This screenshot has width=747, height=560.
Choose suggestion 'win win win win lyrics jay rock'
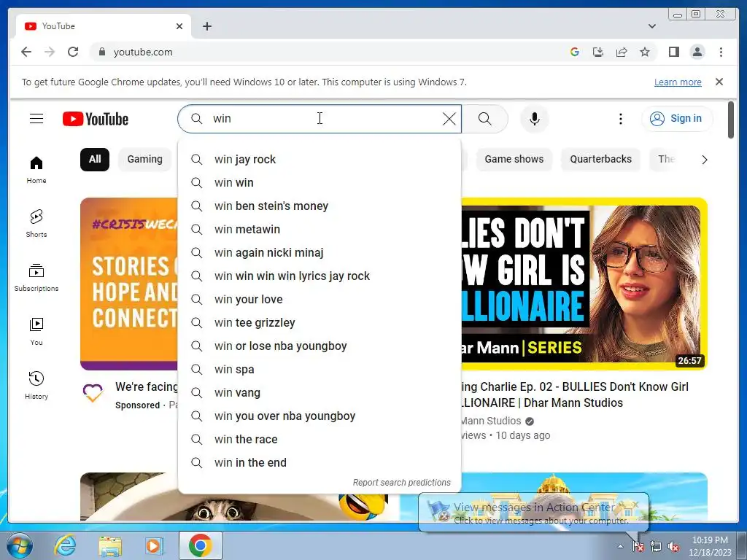320,276
